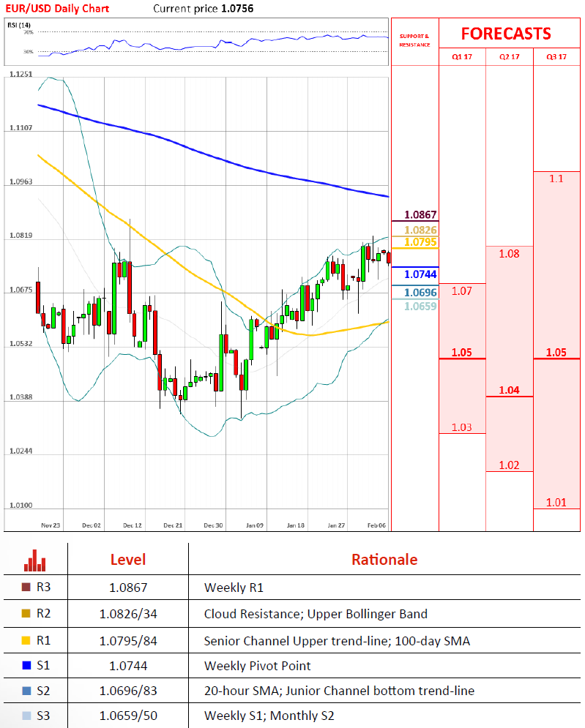Click the red bar chart icon

(35, 560)
